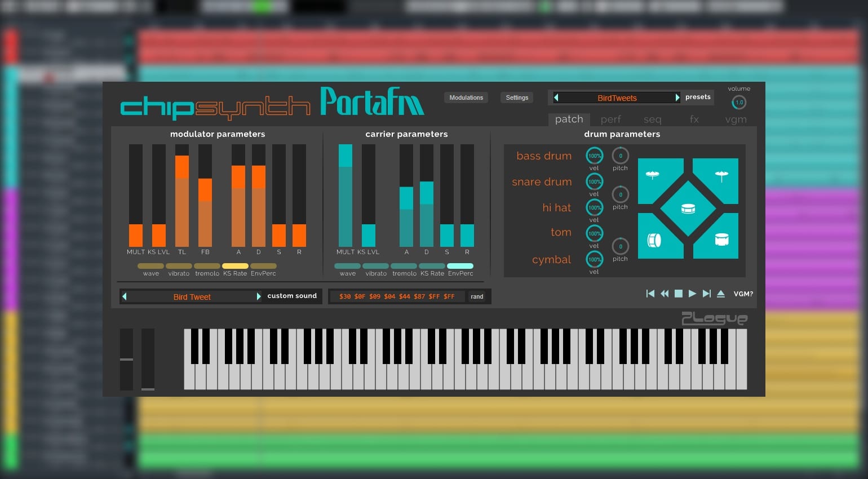Open the fx tab

694,119
